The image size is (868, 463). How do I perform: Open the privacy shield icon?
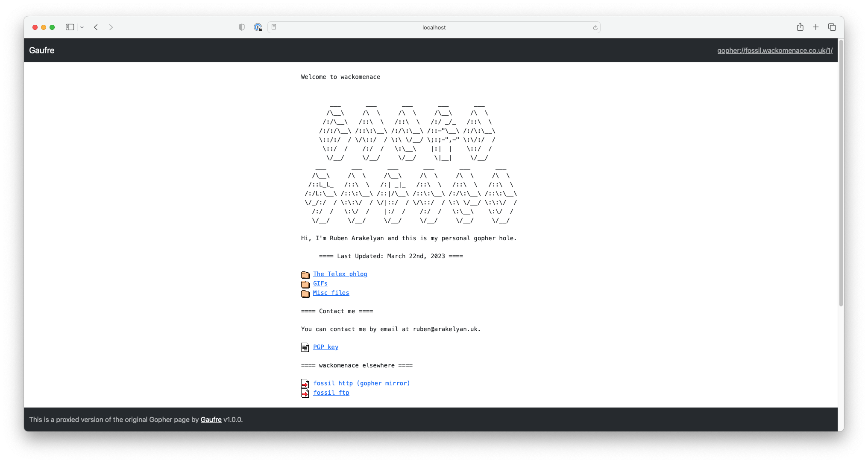point(242,27)
